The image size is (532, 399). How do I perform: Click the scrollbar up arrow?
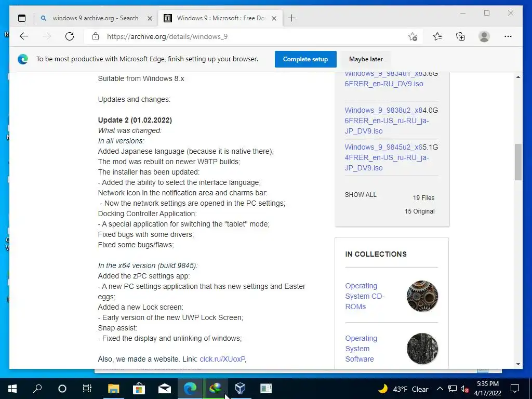[518, 77]
